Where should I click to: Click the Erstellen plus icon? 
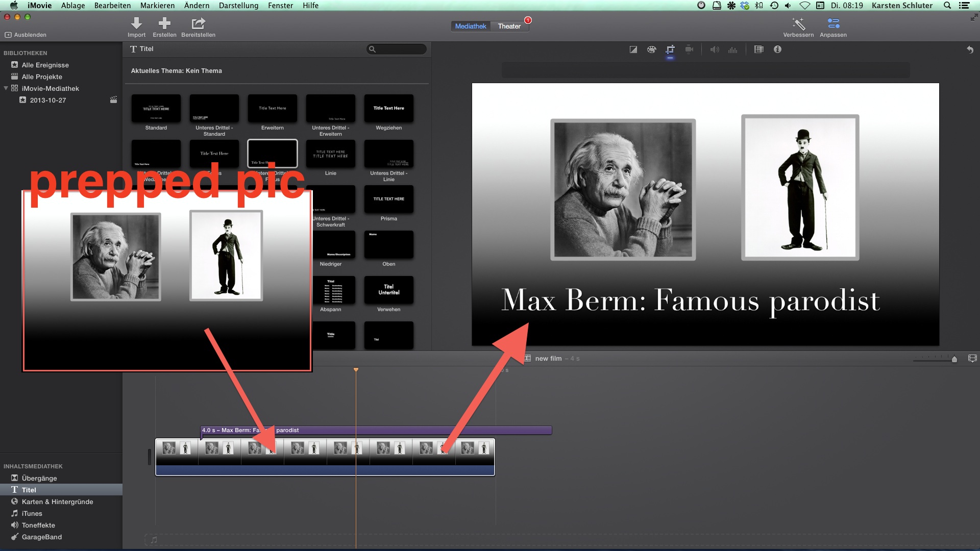tap(164, 23)
